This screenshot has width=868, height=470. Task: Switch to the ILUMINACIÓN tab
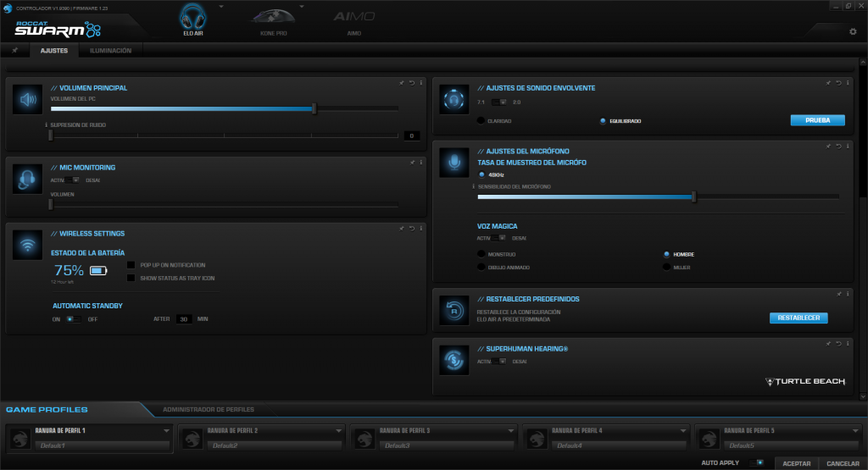coord(111,50)
